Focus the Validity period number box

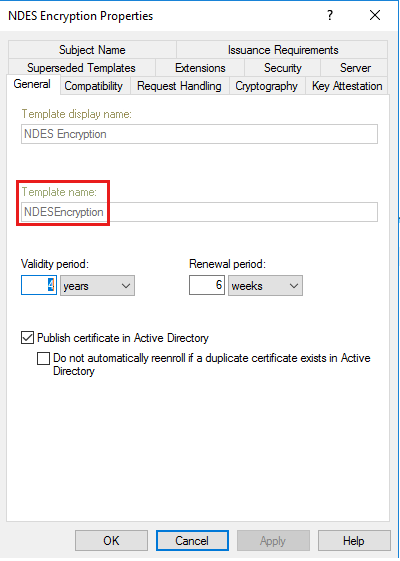point(39,285)
